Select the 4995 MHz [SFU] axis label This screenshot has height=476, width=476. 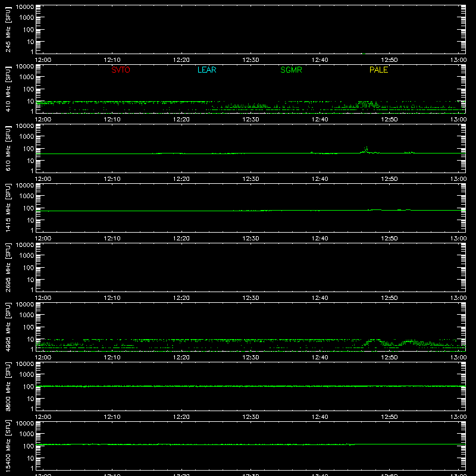[8, 327]
